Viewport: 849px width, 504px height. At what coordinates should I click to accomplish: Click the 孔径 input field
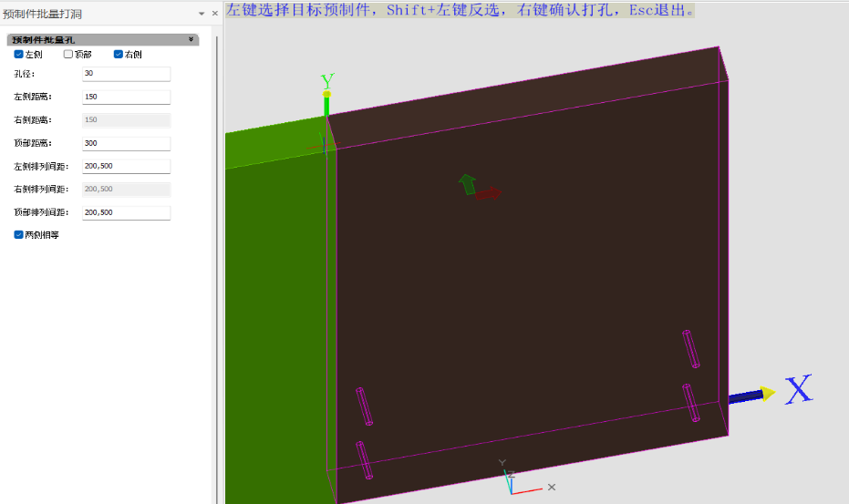click(126, 74)
